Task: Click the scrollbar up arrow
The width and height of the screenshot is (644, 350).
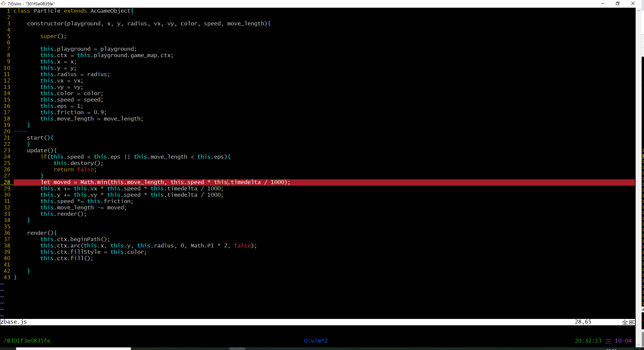Action: click(638, 10)
